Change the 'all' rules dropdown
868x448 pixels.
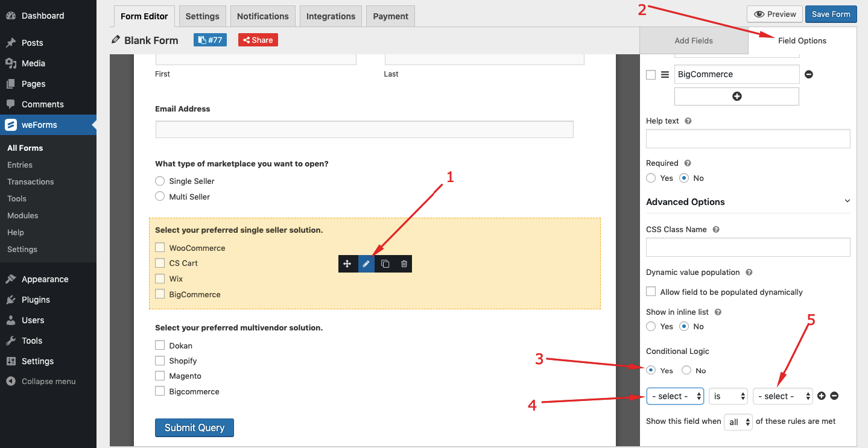coord(738,421)
